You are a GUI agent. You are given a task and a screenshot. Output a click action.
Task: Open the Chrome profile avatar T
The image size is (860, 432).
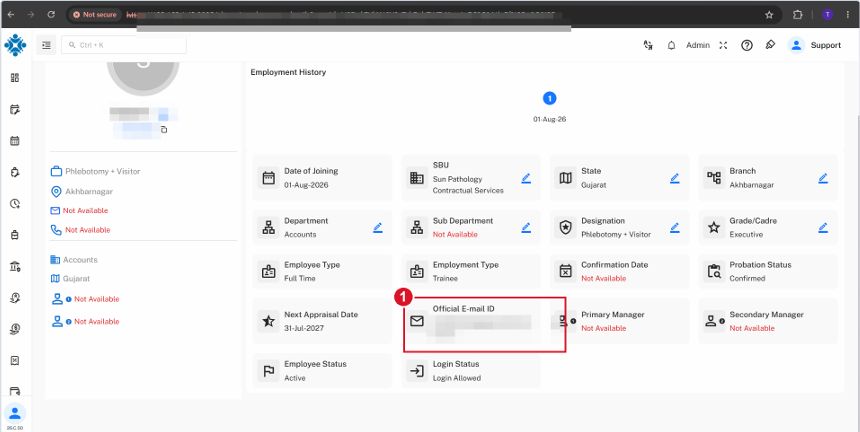827,15
